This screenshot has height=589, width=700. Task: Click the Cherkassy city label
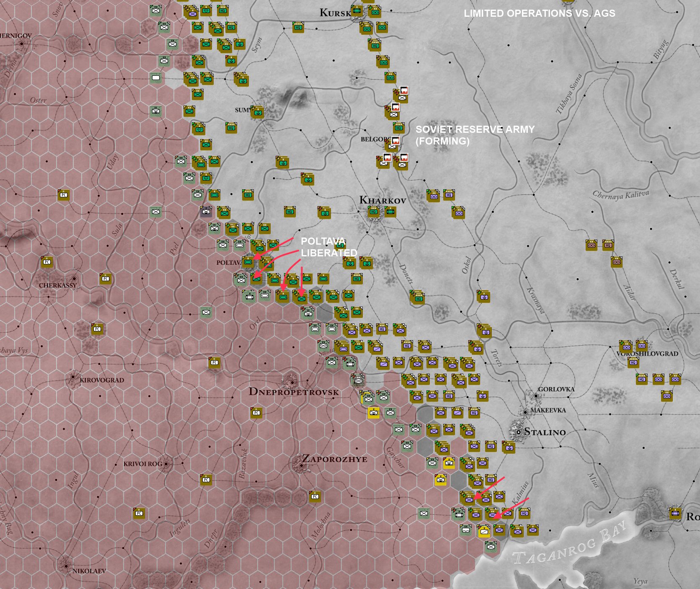coord(58,285)
